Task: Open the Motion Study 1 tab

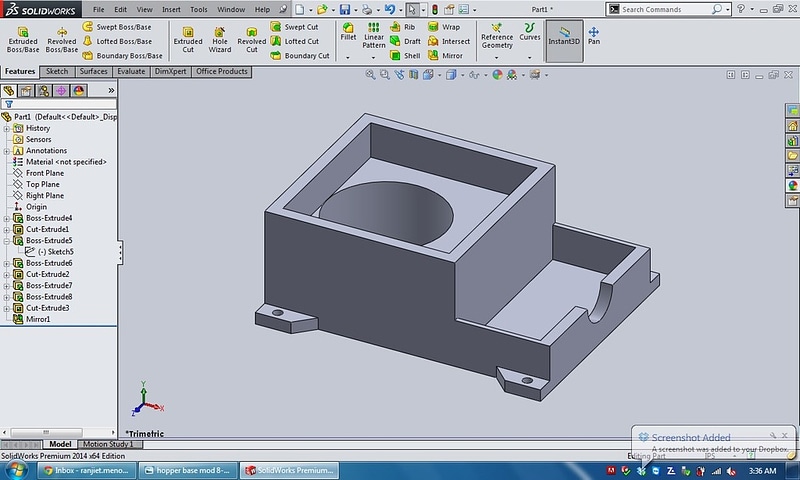Action: click(x=108, y=444)
